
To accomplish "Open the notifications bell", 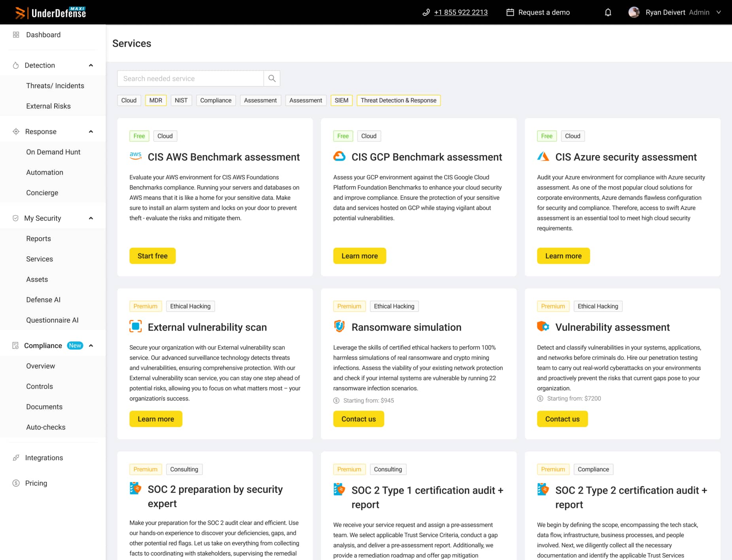I will (608, 12).
